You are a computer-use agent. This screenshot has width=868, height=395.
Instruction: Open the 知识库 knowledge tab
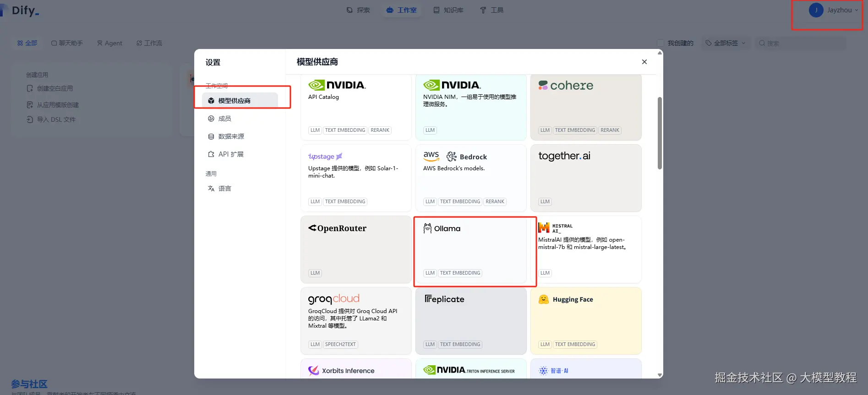448,10
